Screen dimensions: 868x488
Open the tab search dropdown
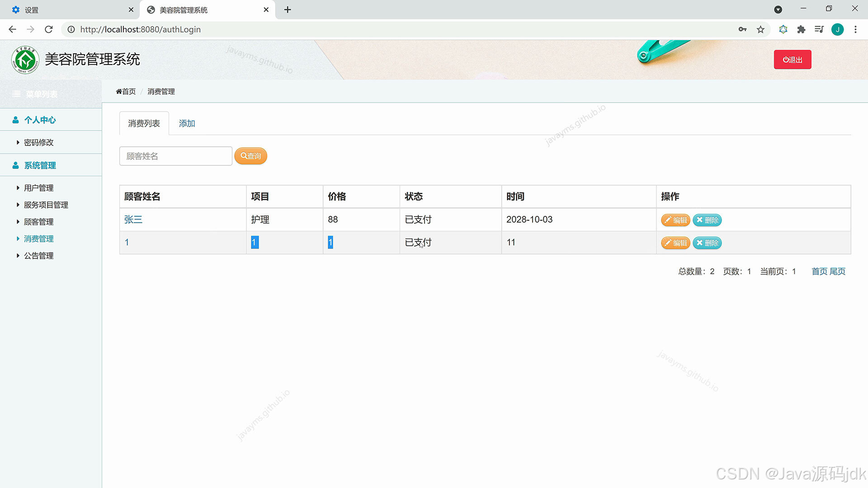pyautogui.click(x=778, y=9)
